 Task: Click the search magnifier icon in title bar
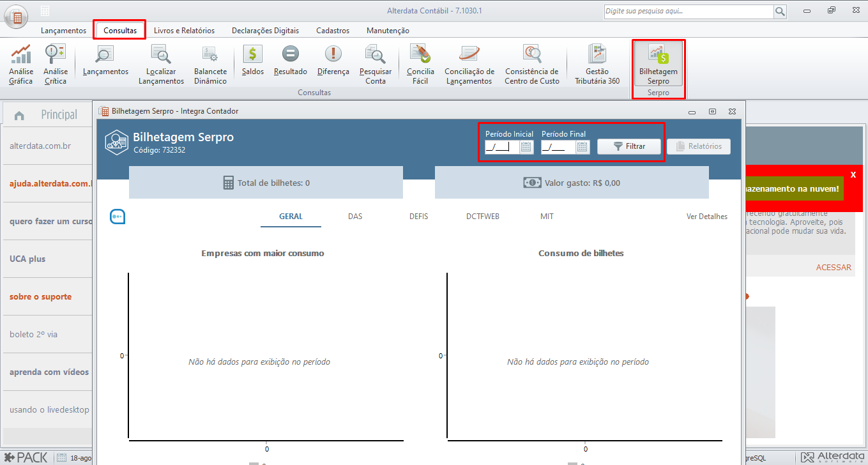click(x=780, y=11)
